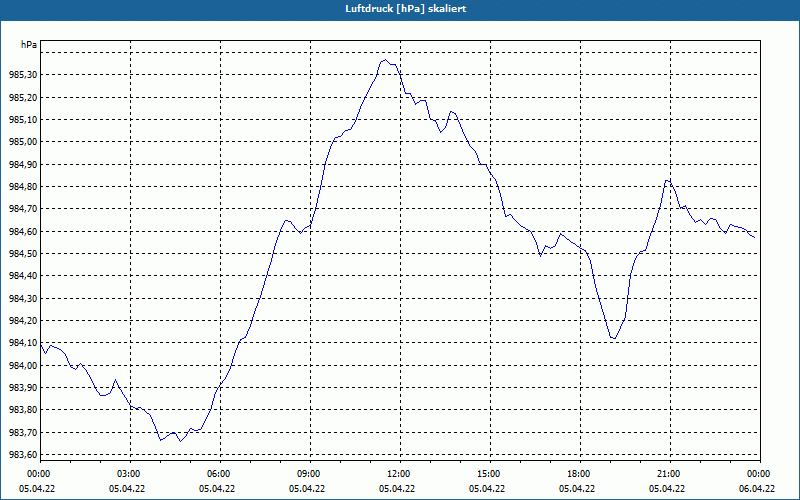
Task: Click the 05.04.22 date under 21:00
Action: [667, 489]
